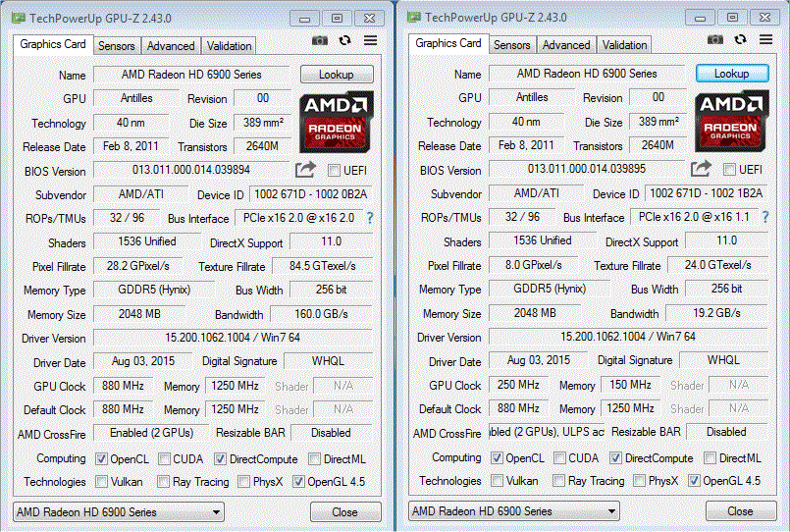790x532 pixels.
Task: Click Bandwidth 19.2 GB/s value
Action: tap(717, 313)
